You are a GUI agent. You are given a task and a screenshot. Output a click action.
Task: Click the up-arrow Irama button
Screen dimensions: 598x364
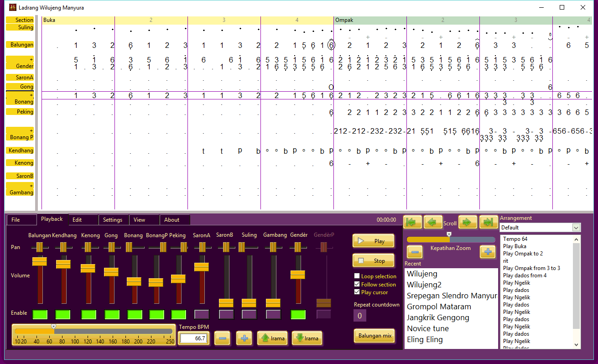coord(272,338)
